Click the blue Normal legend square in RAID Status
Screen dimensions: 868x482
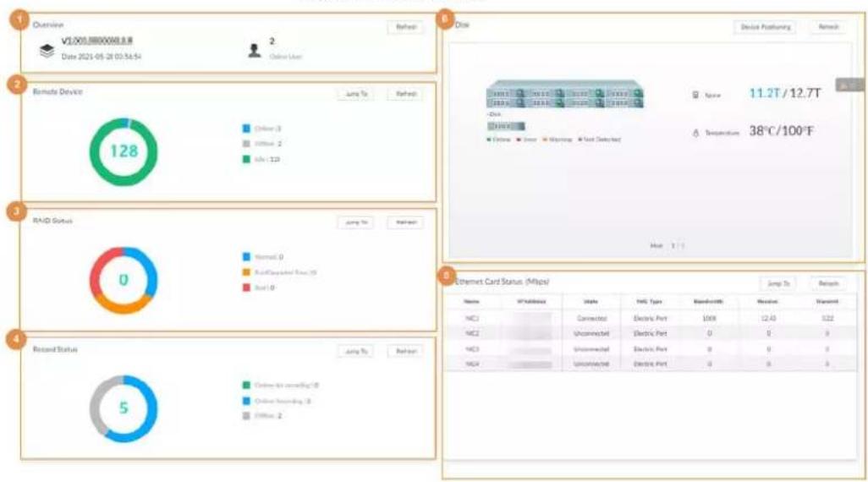tap(246, 257)
